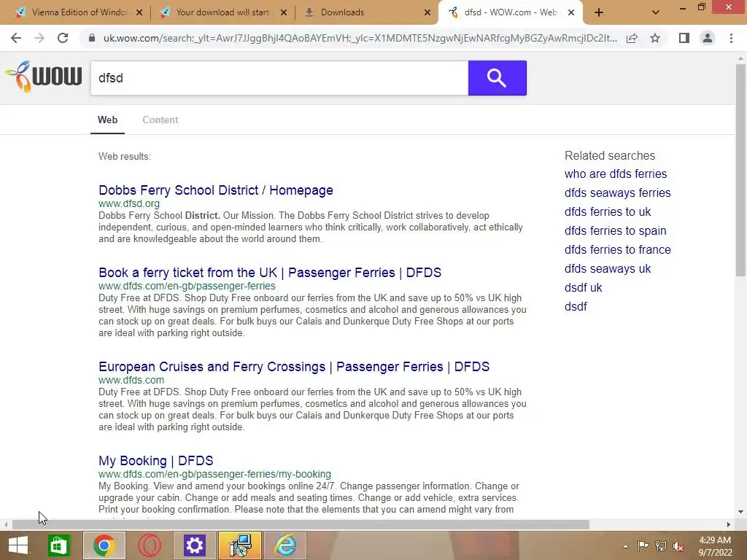Screen dimensions: 747x560
Task: Close the Your download will start tab
Action: tap(284, 12)
